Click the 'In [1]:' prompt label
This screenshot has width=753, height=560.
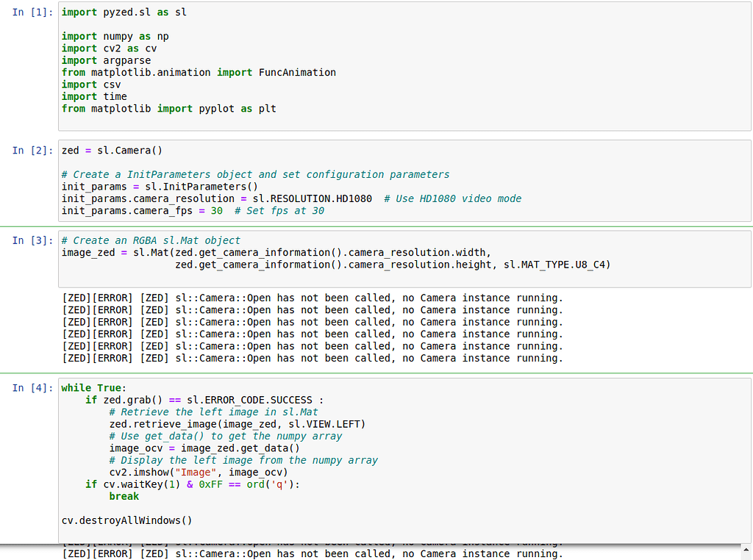(x=32, y=12)
